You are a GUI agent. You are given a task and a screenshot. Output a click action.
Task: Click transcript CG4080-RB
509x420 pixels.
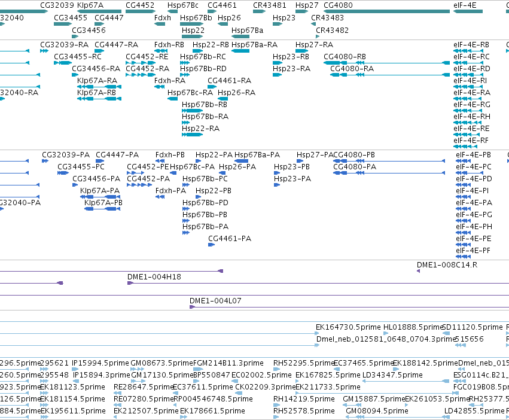pos(345,57)
